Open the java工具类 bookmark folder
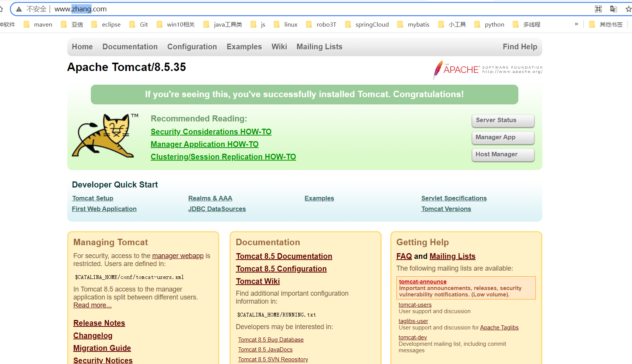Screen dimensions: 632x364 click(223, 25)
